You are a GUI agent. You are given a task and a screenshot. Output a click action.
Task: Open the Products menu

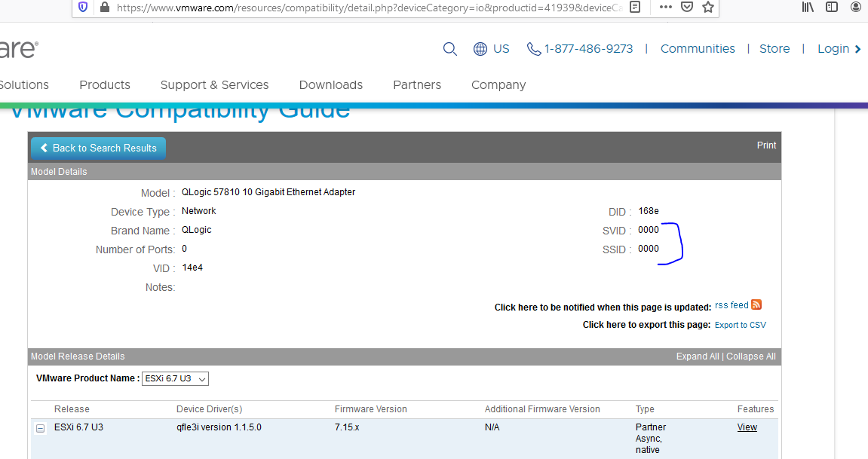pos(104,84)
